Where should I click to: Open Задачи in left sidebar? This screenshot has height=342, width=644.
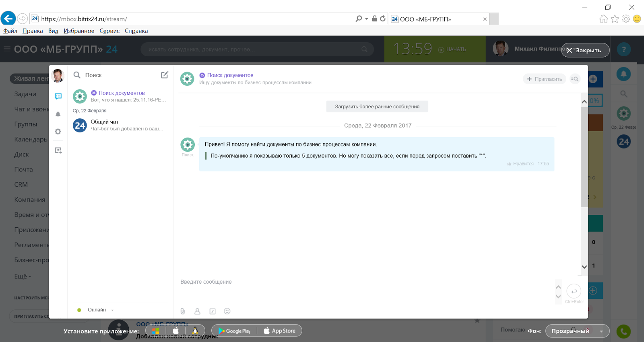25,94
